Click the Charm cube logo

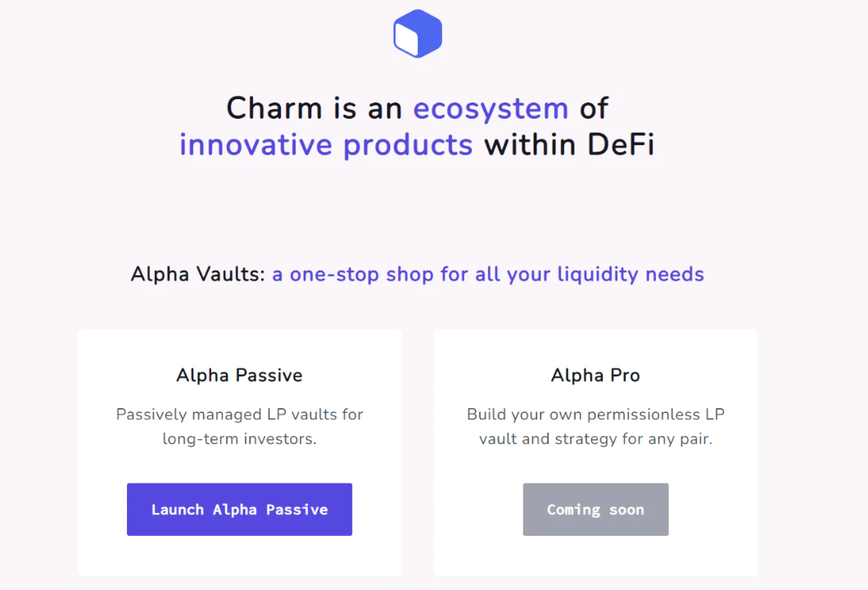pyautogui.click(x=418, y=34)
